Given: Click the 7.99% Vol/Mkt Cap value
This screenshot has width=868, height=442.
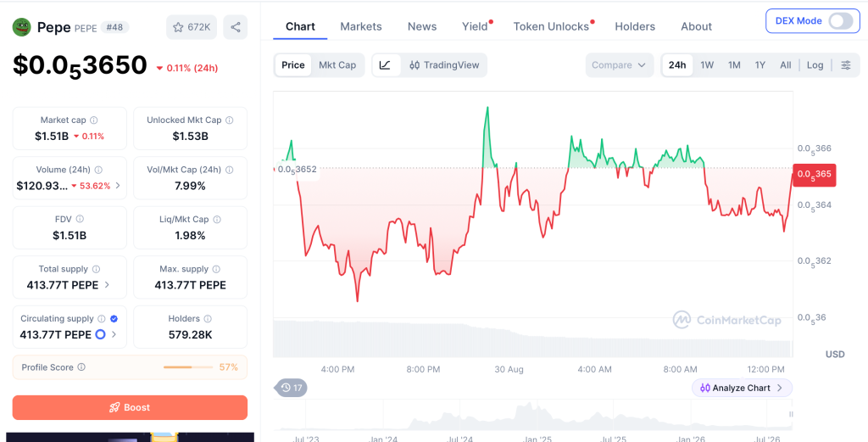Looking at the screenshot, I should point(191,186).
